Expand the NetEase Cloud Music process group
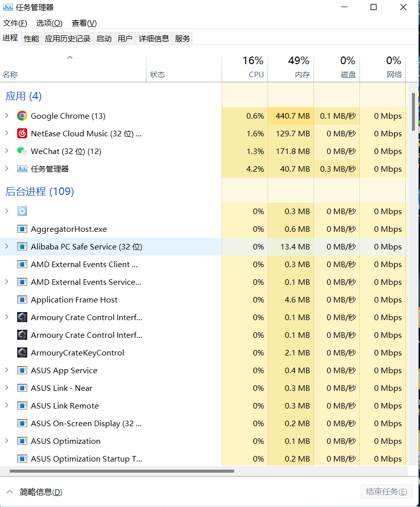This screenshot has height=507, width=420. (7, 133)
